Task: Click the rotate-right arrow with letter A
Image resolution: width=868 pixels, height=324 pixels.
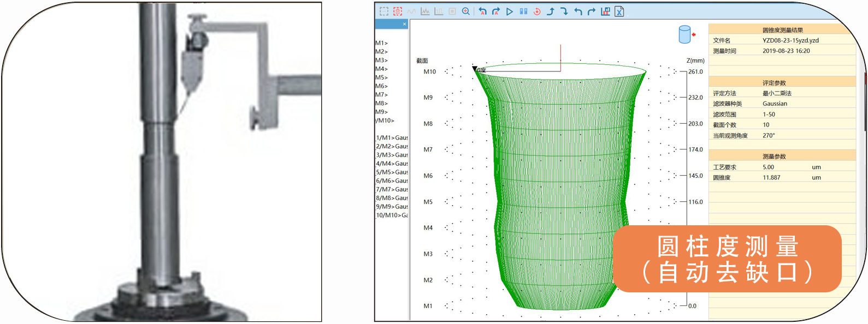Action: click(x=496, y=11)
